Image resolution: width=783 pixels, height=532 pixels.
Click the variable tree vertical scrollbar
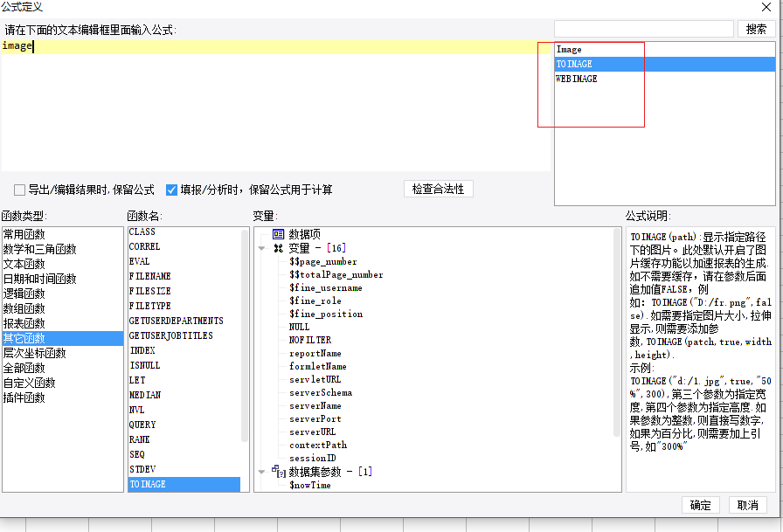[x=618, y=333]
